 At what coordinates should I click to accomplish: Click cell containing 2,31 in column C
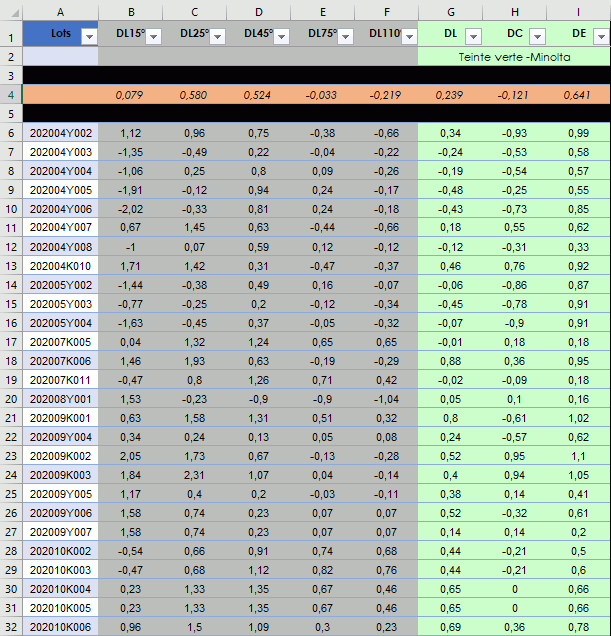point(194,474)
